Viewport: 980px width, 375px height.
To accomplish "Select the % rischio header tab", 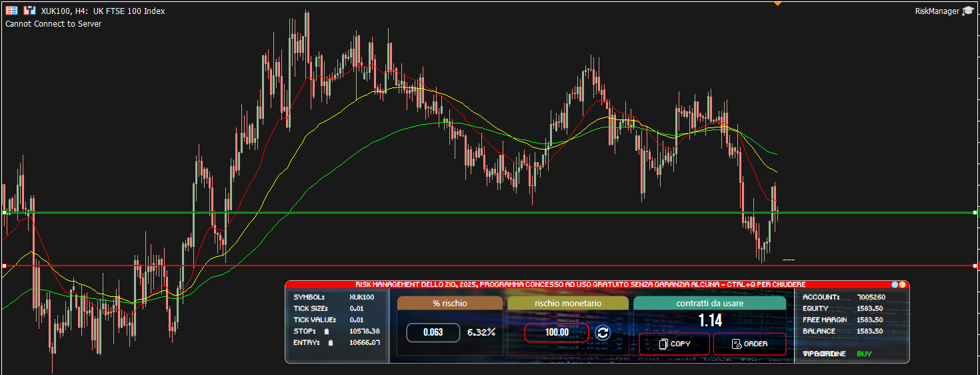I will click(x=449, y=303).
